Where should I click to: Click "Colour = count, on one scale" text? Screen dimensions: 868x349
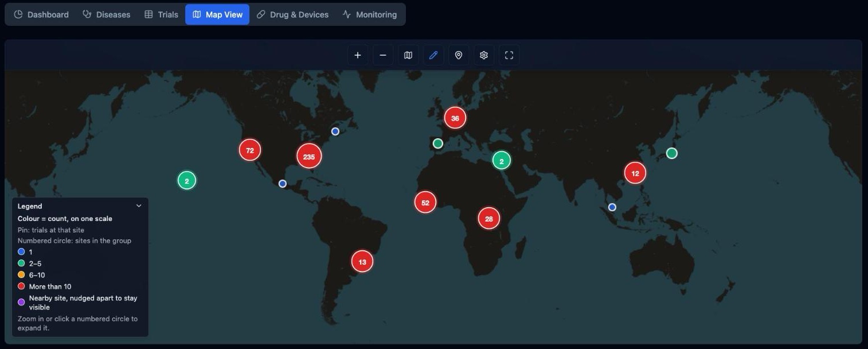[65, 219]
